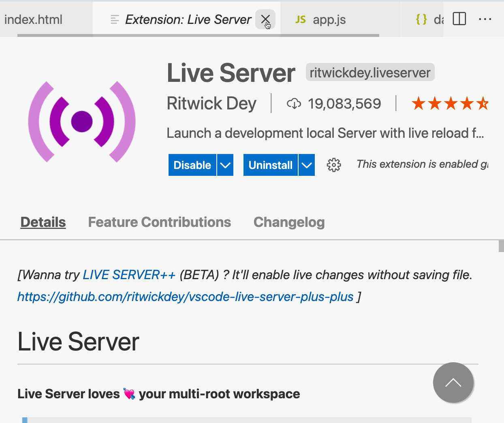This screenshot has height=423, width=504.
Task: Open the More Actions ellipsis menu
Action: (485, 19)
